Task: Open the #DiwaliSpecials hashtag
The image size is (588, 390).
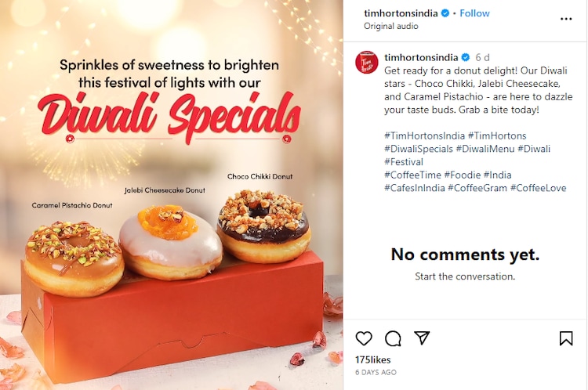Action: coord(419,149)
